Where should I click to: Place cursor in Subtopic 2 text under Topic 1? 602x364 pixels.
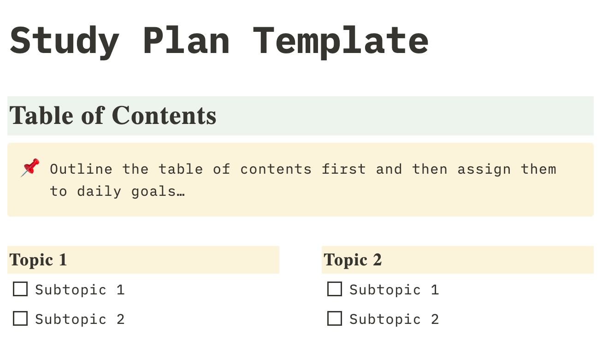click(x=80, y=319)
